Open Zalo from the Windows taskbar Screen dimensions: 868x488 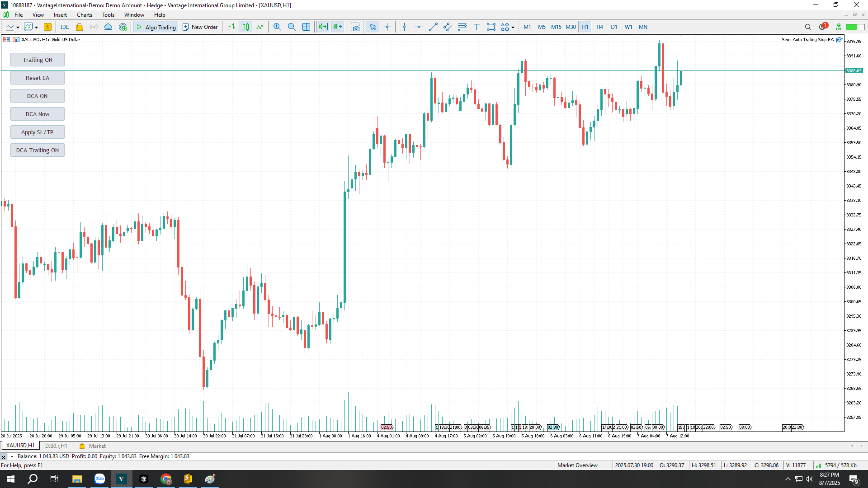99,479
